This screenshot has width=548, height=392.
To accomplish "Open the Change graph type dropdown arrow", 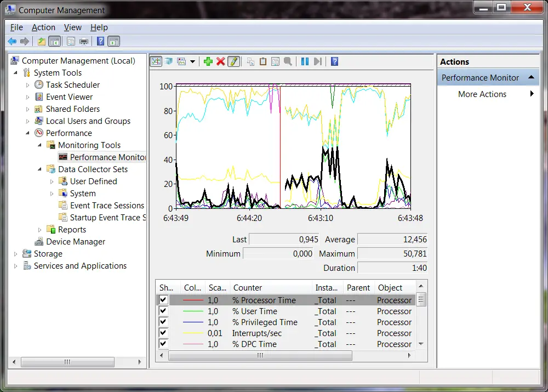I will (x=192, y=62).
